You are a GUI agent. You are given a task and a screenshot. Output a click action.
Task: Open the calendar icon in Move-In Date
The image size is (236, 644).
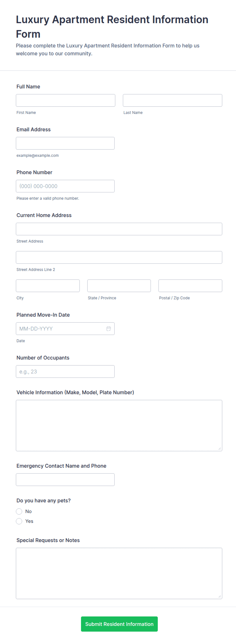(109, 329)
